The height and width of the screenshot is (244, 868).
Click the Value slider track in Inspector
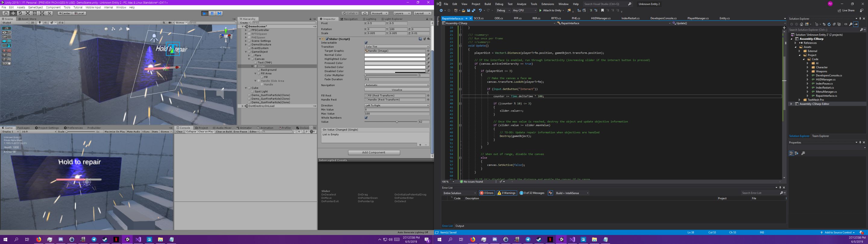pyautogui.click(x=391, y=122)
